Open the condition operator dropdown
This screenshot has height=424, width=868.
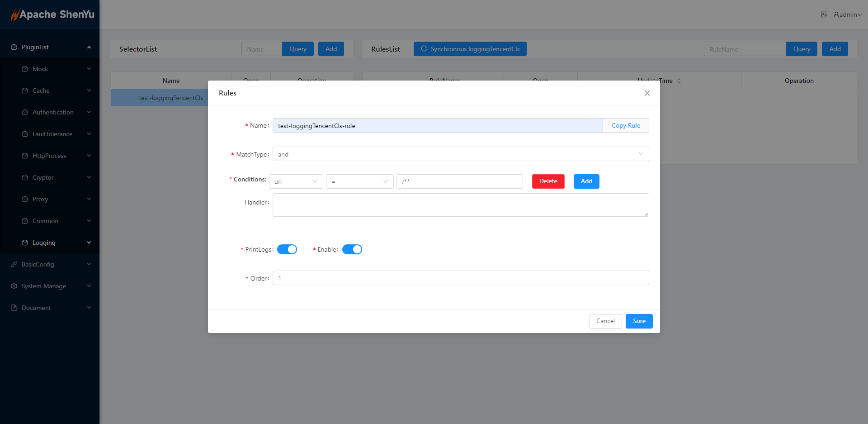[x=359, y=181]
